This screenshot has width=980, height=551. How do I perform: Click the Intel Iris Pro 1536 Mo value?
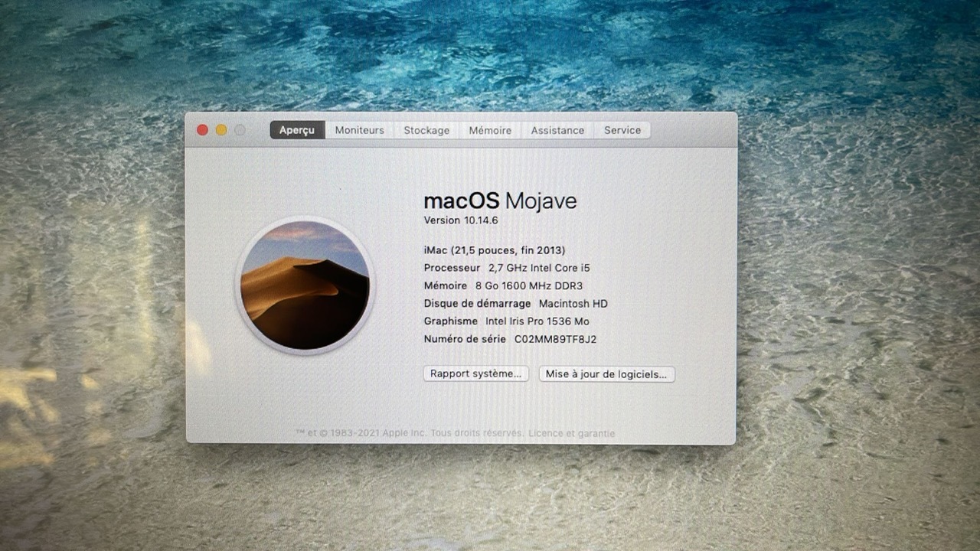click(537, 321)
